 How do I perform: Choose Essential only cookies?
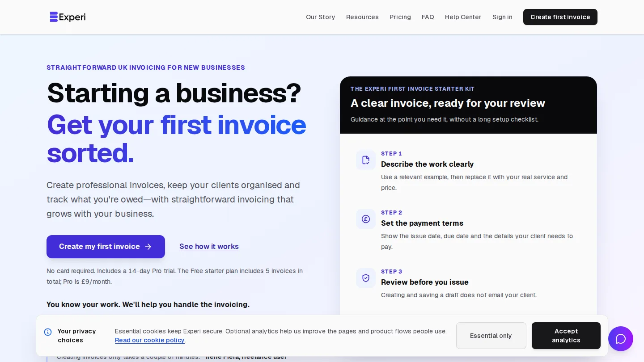click(x=491, y=336)
